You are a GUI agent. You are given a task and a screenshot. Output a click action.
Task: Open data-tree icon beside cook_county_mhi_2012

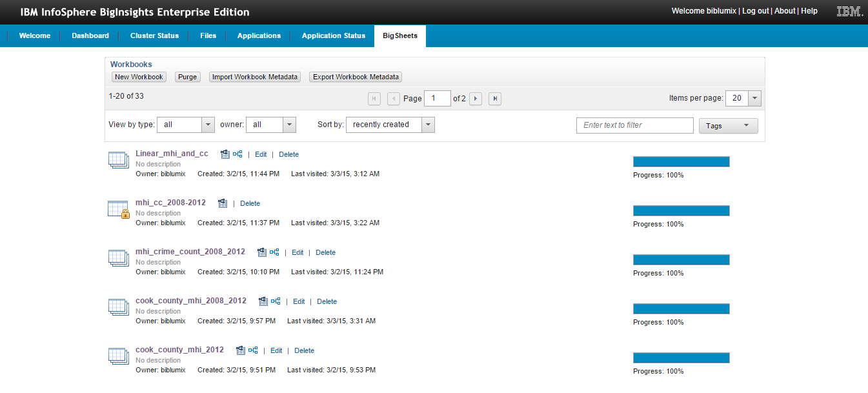pos(241,350)
